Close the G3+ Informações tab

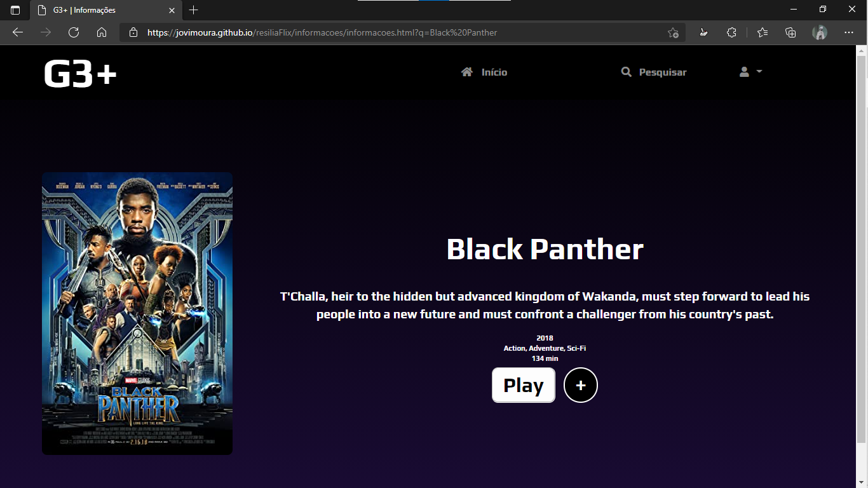pyautogui.click(x=172, y=10)
